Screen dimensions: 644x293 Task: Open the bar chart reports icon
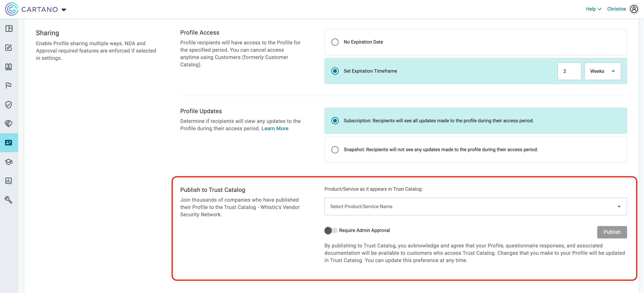coord(9,181)
